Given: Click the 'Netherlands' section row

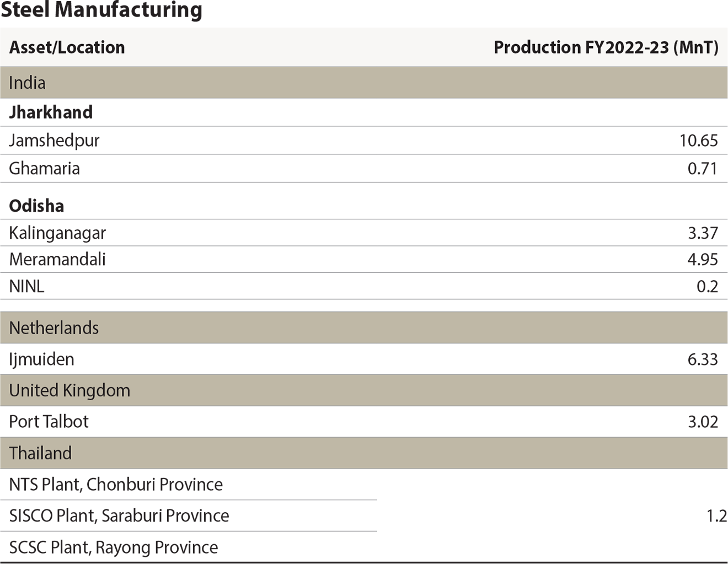Looking at the screenshot, I should [364, 327].
